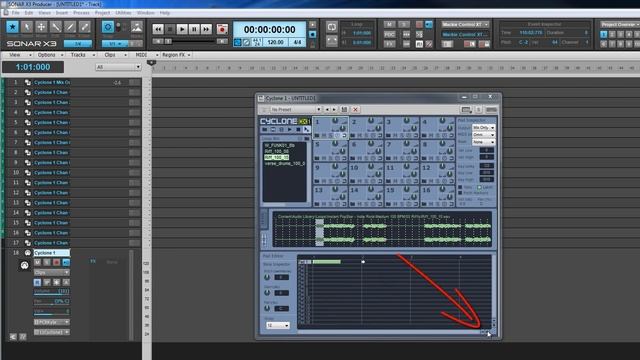Expand the Tracks dropdown menu
Image resolution: width=640 pixels, height=360 pixels.
(82, 55)
